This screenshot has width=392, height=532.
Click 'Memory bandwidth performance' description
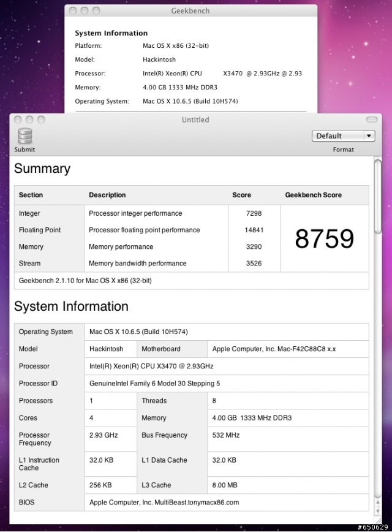[137, 264]
